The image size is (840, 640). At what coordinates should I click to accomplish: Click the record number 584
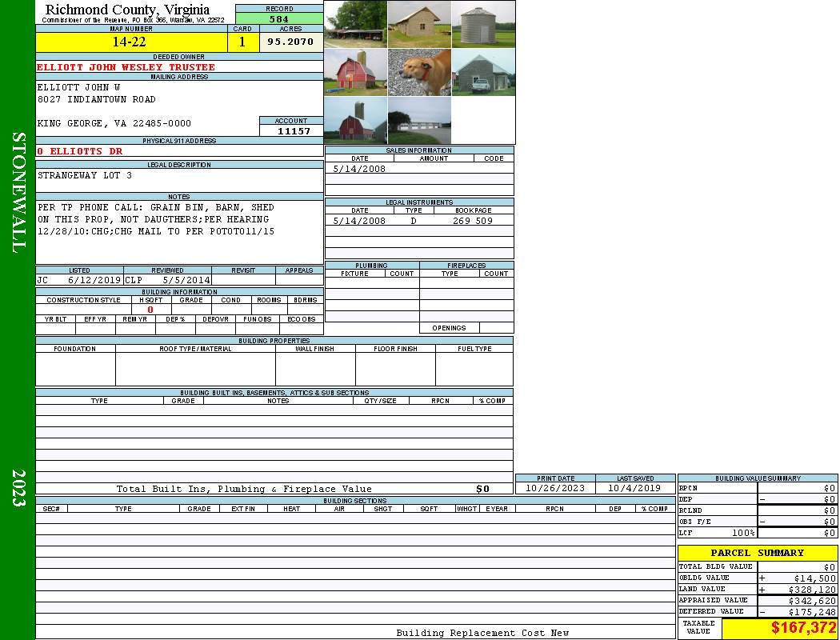point(279,19)
